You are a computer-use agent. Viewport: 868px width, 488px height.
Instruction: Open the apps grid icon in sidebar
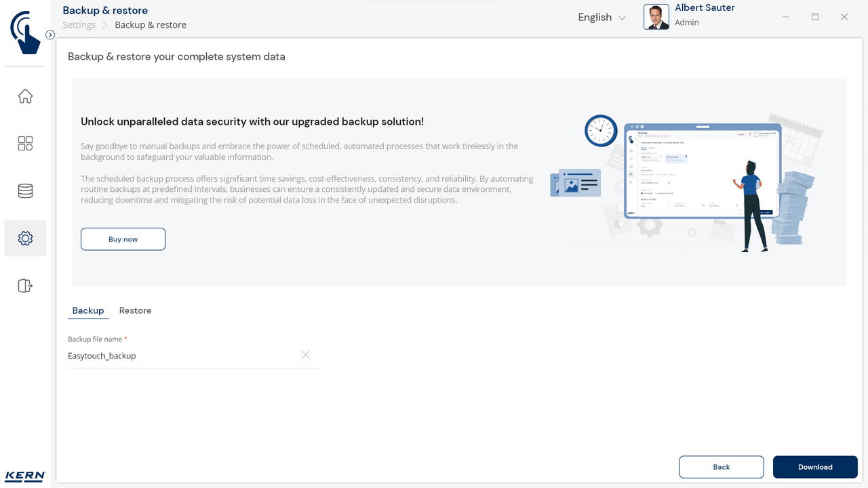(x=25, y=144)
